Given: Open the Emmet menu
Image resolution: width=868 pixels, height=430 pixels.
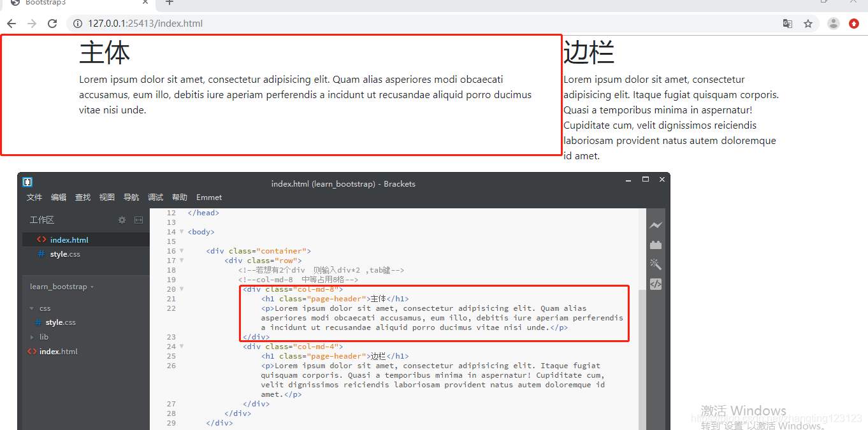Looking at the screenshot, I should coord(209,197).
